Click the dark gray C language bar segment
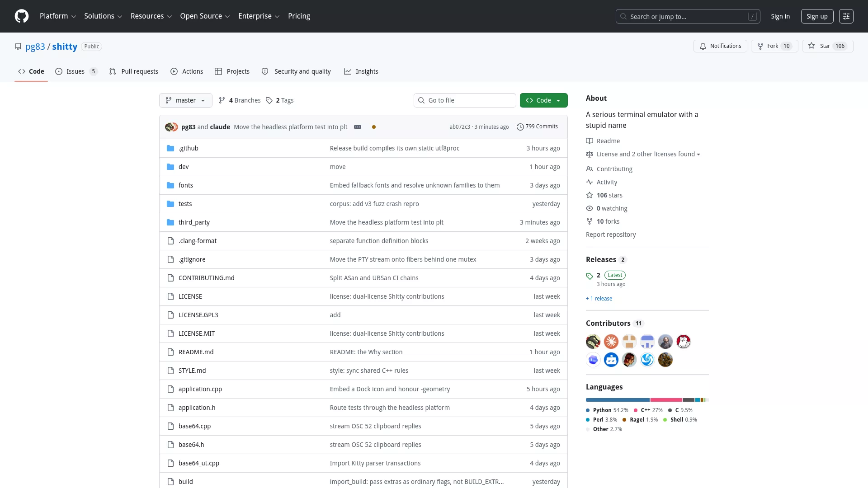 (689, 400)
